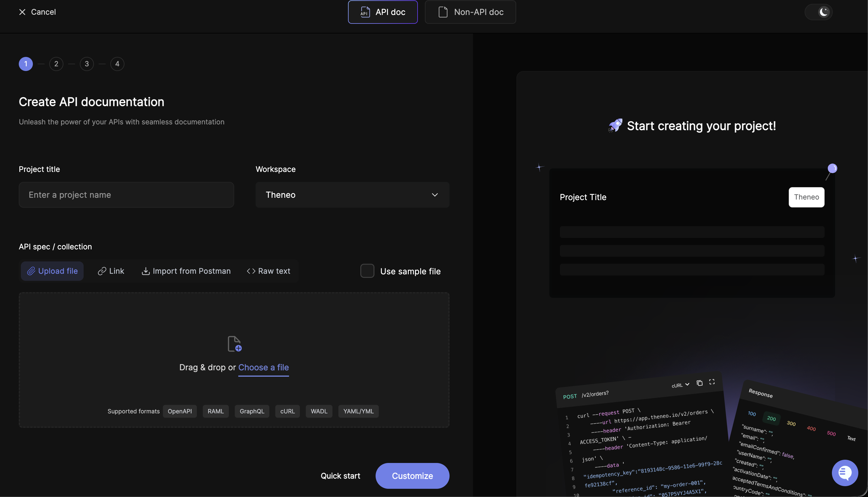Jump to step 4 of the wizard
868x497 pixels.
117,64
